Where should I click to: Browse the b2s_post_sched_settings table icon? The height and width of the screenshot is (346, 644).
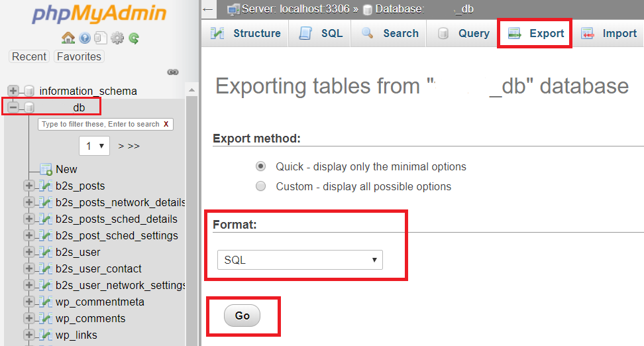(46, 235)
